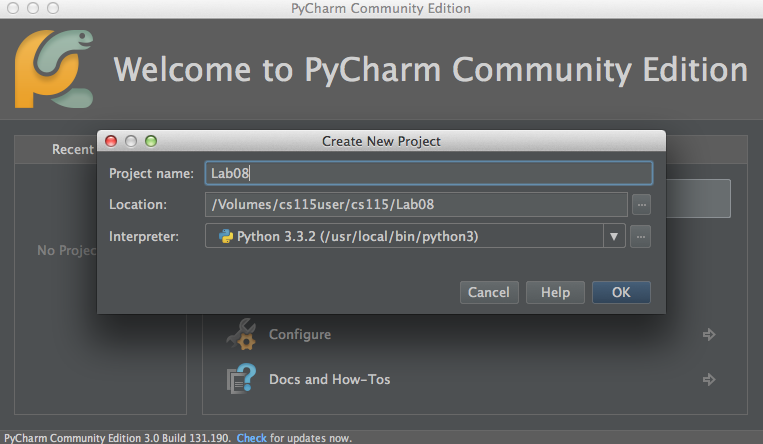Image resolution: width=763 pixels, height=444 pixels.
Task: Close the Create New Project dialog with red button
Action: (x=111, y=141)
